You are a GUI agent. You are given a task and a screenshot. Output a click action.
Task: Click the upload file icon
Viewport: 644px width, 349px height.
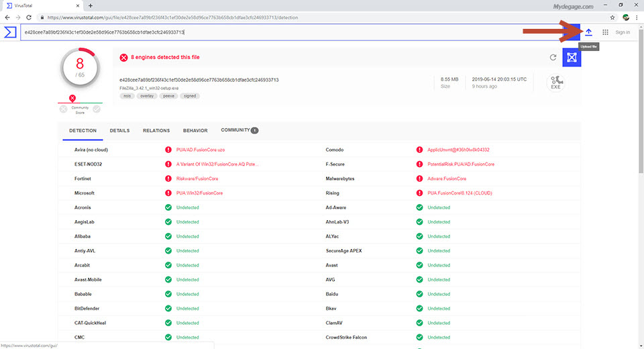[x=588, y=32]
